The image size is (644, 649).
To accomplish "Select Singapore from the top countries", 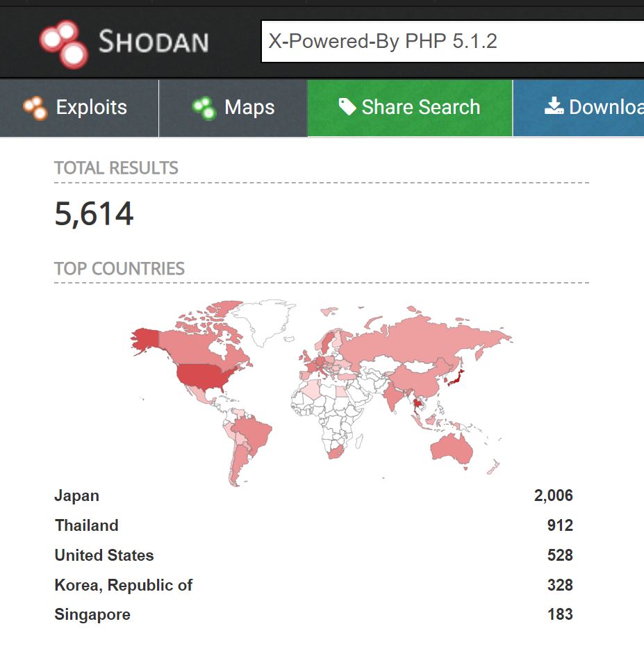I will click(x=92, y=615).
